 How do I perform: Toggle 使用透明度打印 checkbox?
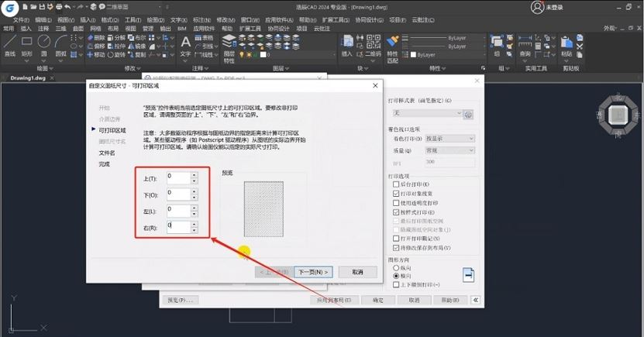(x=396, y=203)
